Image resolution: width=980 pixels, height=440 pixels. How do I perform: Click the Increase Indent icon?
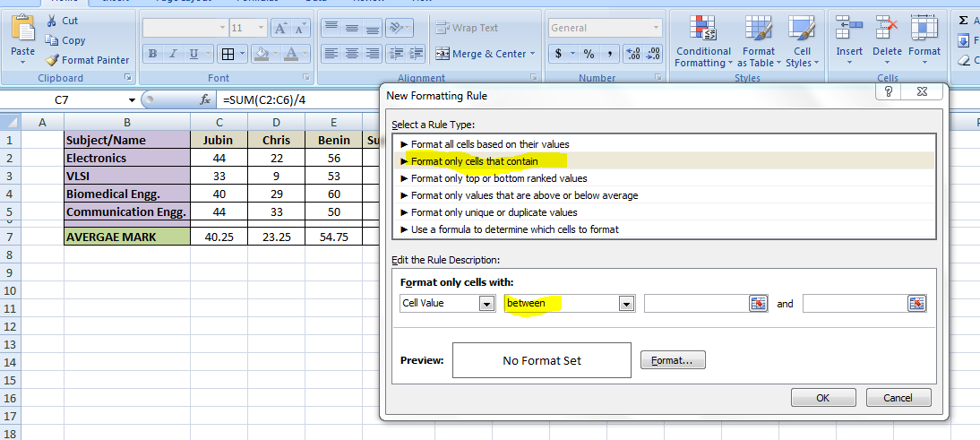click(x=417, y=53)
